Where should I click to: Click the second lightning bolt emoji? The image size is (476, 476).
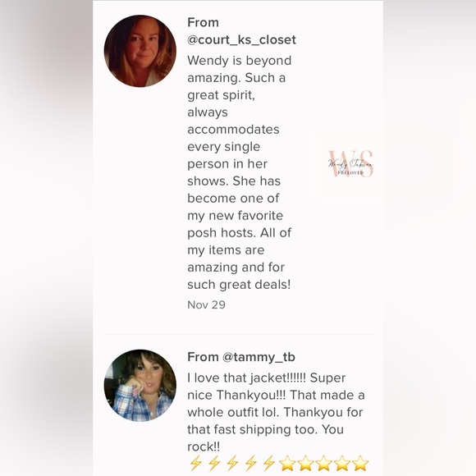click(214, 464)
